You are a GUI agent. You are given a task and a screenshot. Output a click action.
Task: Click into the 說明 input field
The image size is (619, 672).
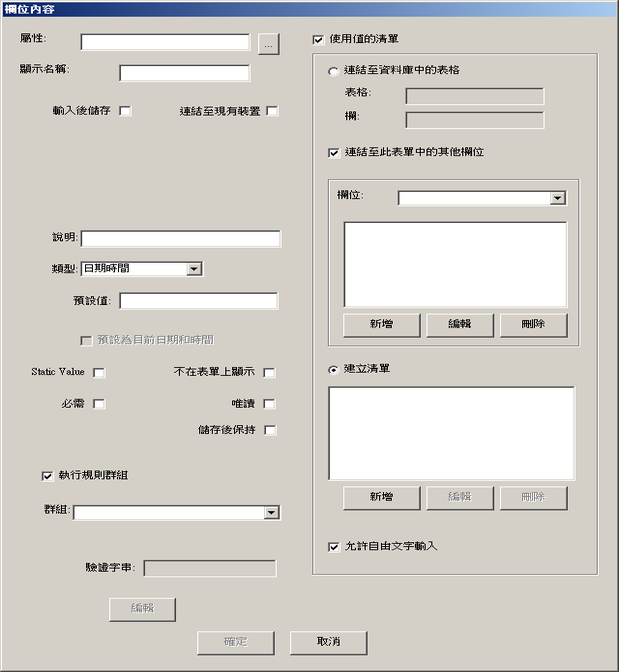pos(180,239)
